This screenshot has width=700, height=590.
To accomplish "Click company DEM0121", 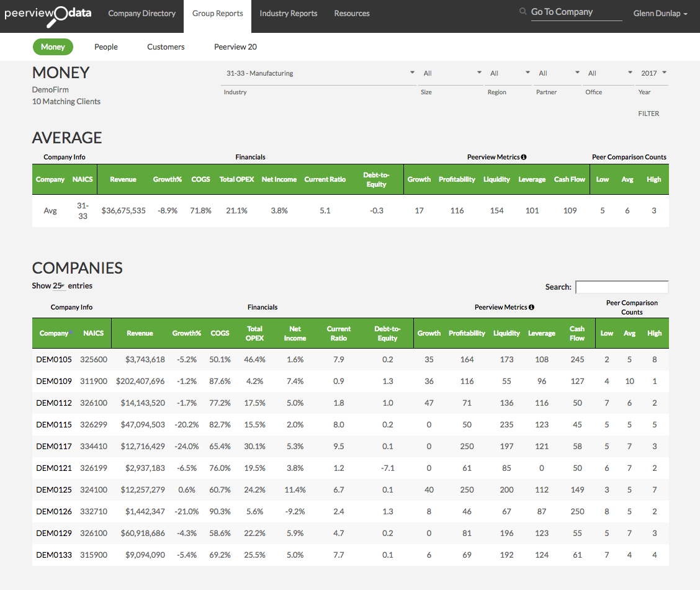I will tap(54, 468).
